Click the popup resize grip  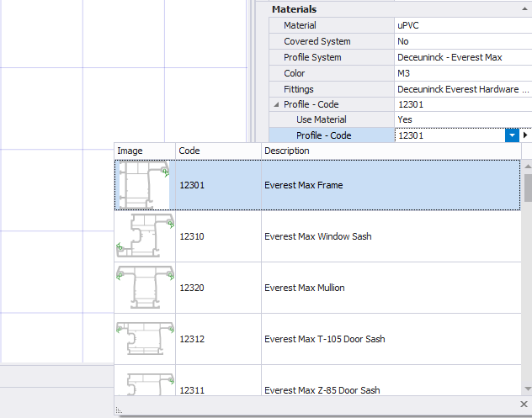120,410
